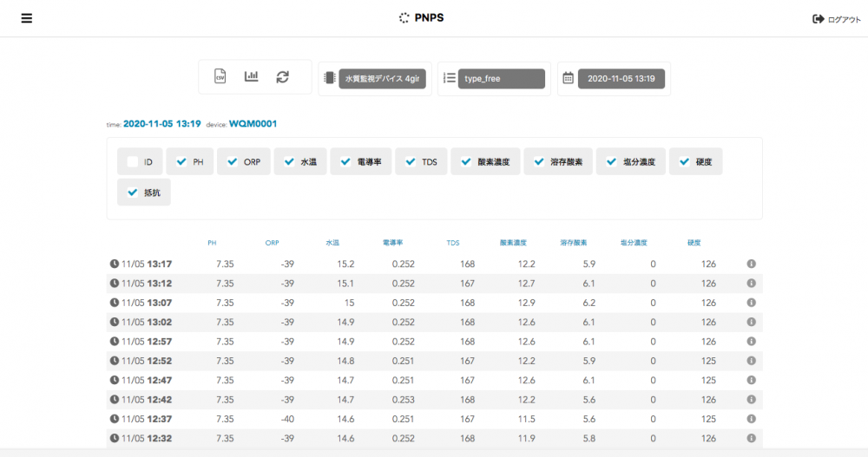The width and height of the screenshot is (868, 457).
Task: Click ORP value -40 in 12:37 row
Action: pos(287,419)
